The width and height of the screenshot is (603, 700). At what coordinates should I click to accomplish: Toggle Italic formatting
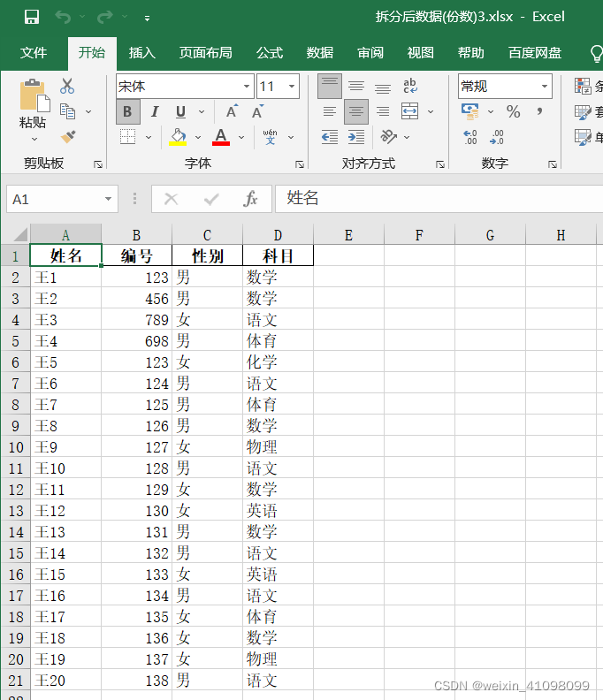pyautogui.click(x=155, y=111)
